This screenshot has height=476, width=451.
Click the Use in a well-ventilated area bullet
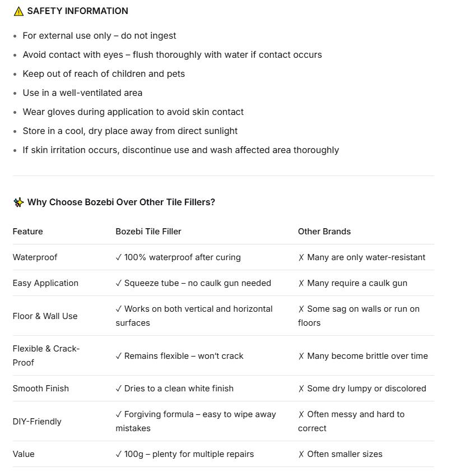point(82,93)
